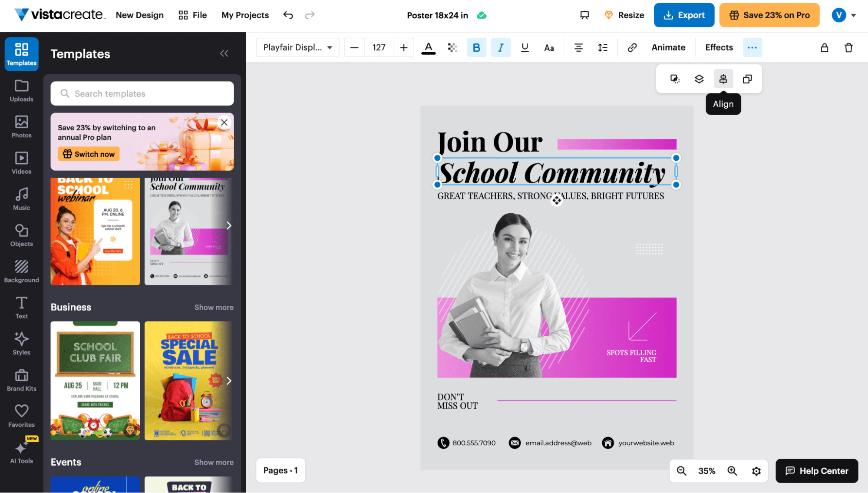Open the Uploads panel
This screenshot has width=868, height=493.
(21, 91)
